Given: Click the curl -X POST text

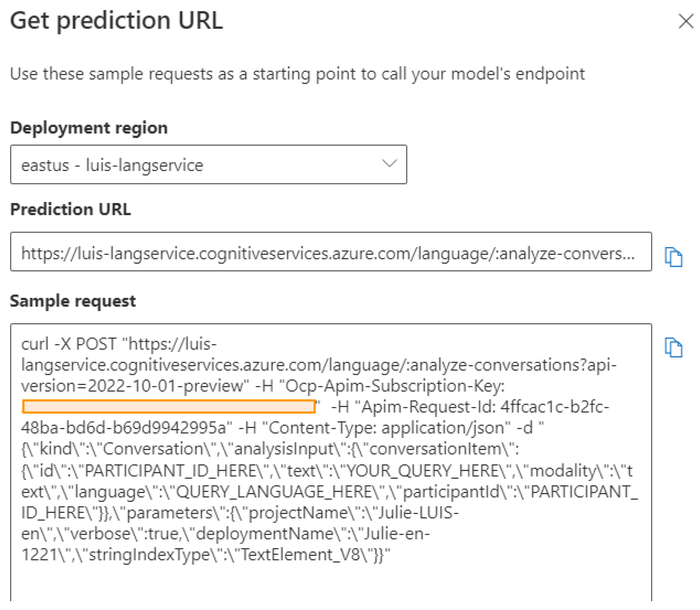Looking at the screenshot, I should (69, 344).
